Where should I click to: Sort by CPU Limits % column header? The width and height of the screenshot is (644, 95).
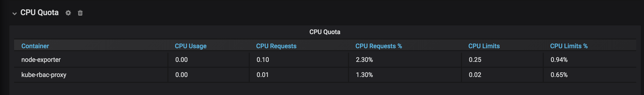[569, 46]
